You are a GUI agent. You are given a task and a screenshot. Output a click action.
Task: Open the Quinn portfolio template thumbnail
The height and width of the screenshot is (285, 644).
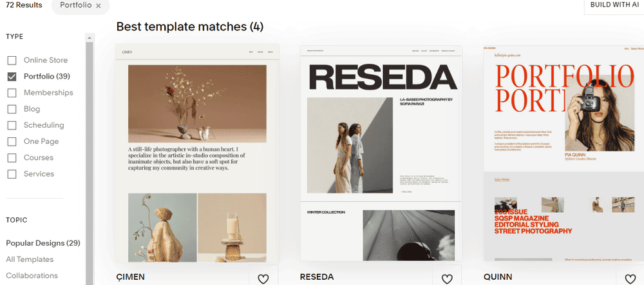tap(564, 153)
